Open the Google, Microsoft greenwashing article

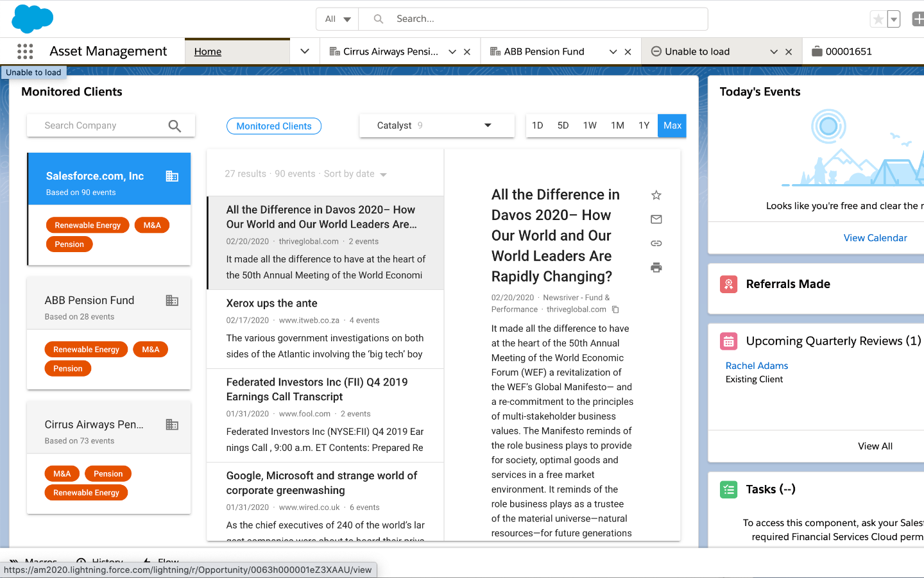[x=325, y=502]
